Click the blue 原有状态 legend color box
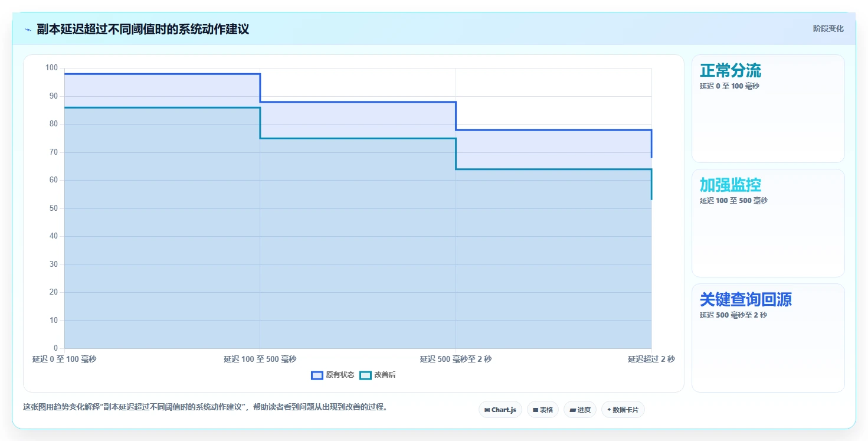 [x=317, y=375]
